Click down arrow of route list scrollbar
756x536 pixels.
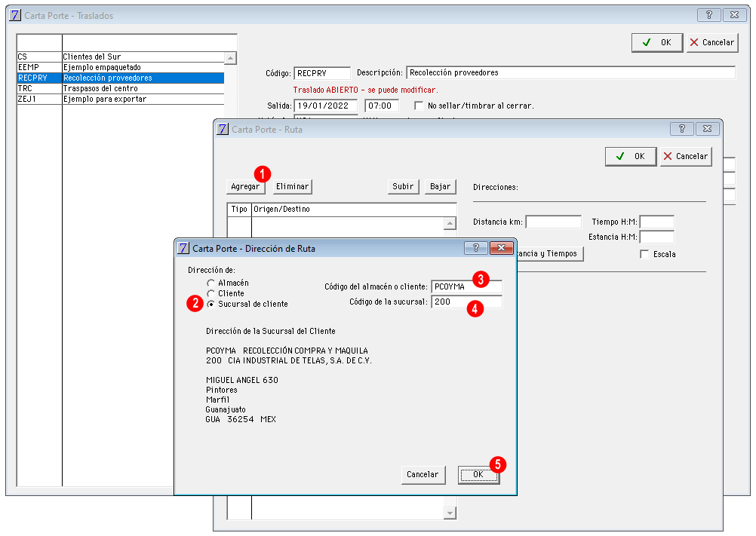coord(450,513)
